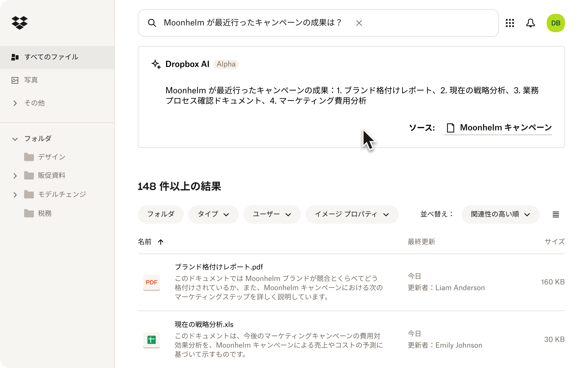Expand the 販促資料 folder
588x368 pixels.
[15, 176]
